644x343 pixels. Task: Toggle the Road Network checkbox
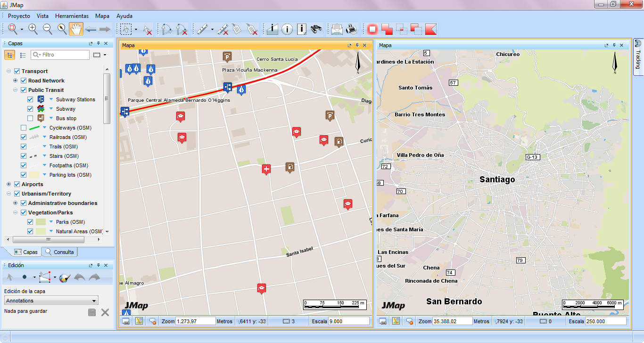tap(24, 81)
